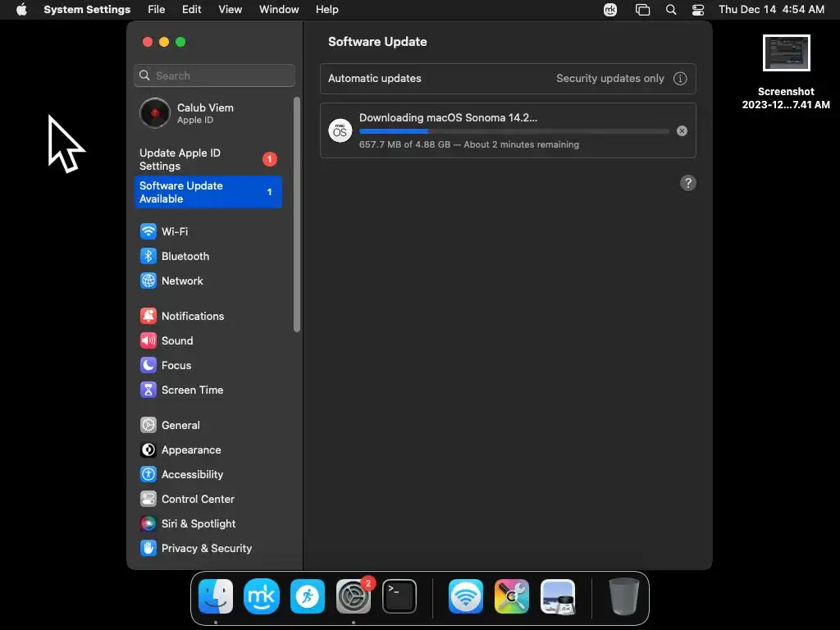Open Spotlight search in menu bar
The image size is (840, 630).
point(671,10)
